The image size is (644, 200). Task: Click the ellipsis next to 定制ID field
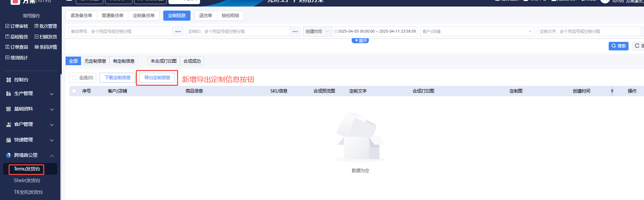295,32
